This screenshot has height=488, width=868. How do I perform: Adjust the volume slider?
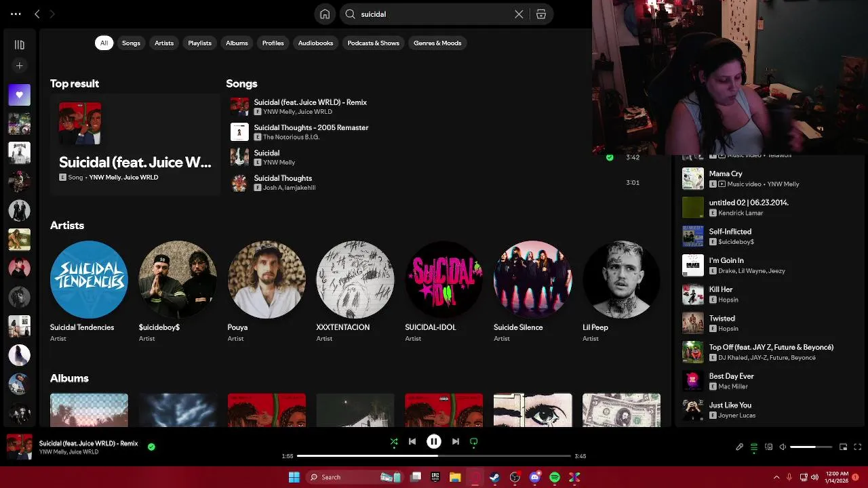click(x=811, y=447)
